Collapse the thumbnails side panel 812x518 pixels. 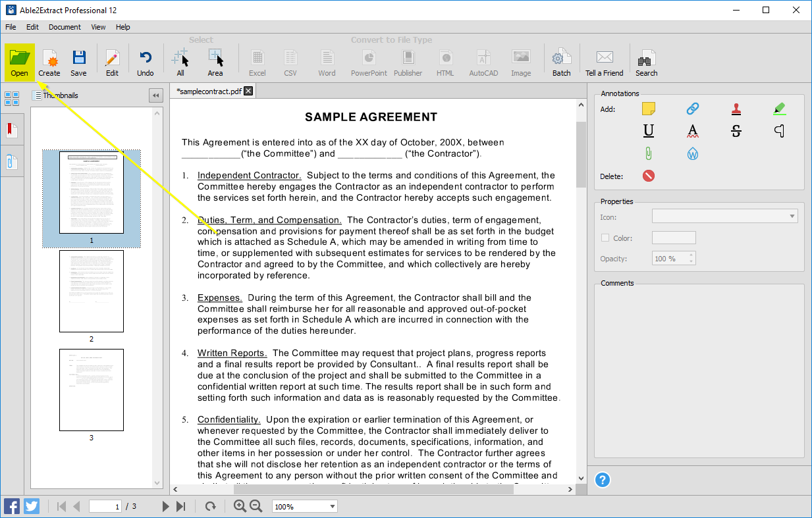click(156, 95)
